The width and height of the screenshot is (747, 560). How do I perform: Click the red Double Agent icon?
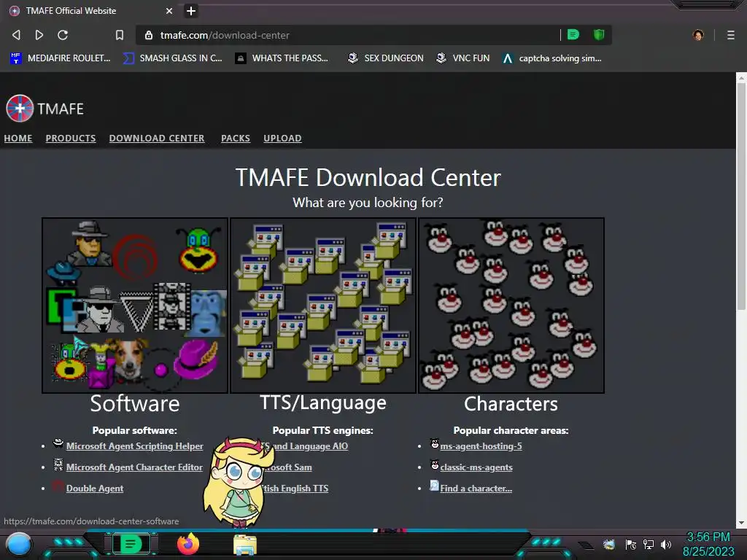58,486
